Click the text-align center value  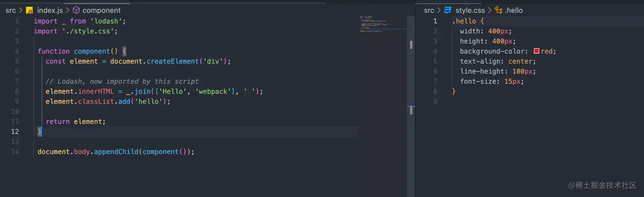(520, 61)
